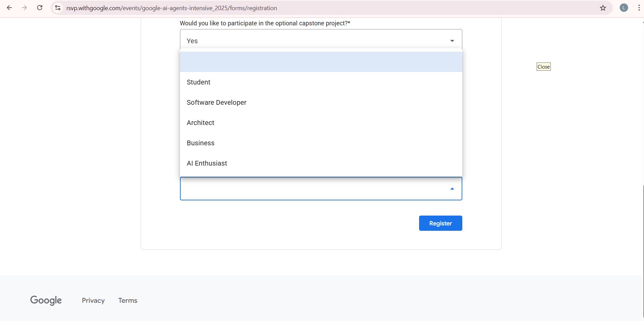Bookmark this page using the star icon

(603, 8)
